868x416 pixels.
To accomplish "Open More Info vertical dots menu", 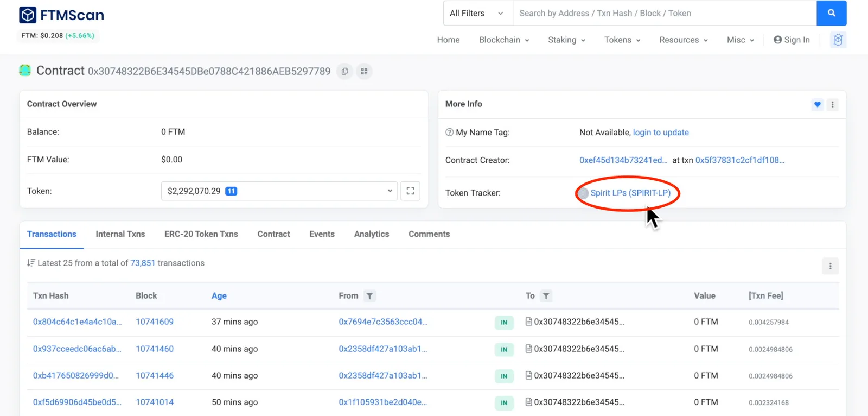I will (832, 104).
